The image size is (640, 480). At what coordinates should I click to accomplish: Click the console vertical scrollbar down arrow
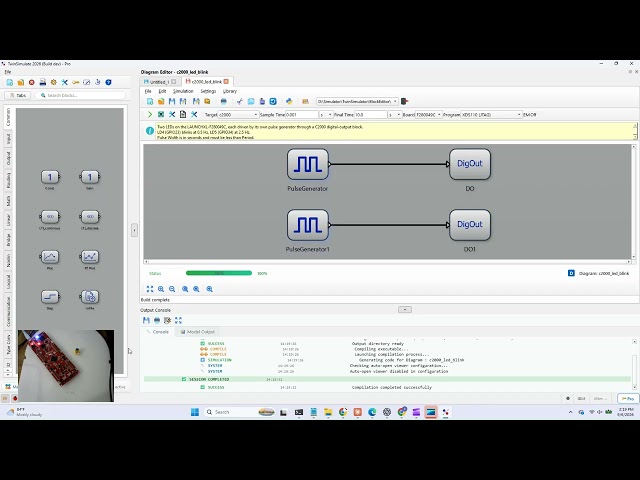point(635,387)
